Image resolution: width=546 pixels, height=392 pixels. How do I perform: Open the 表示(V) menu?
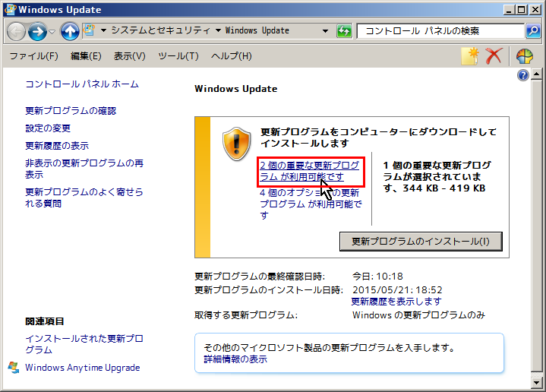click(x=129, y=56)
